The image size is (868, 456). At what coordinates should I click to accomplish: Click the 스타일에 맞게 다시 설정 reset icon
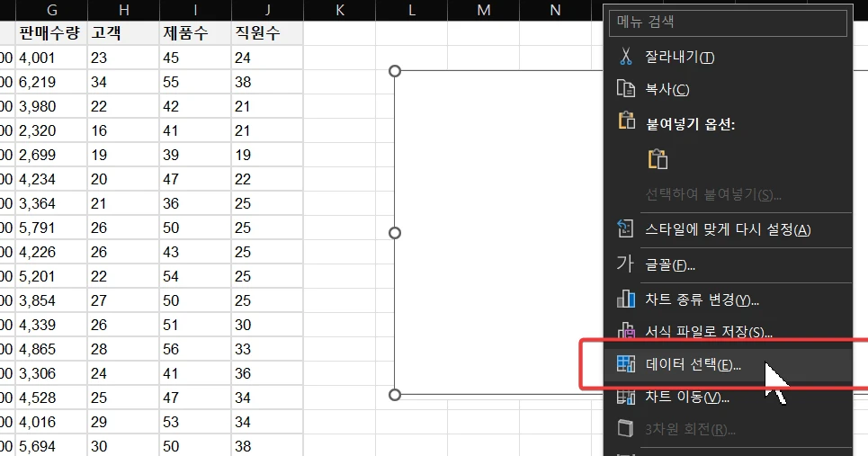click(x=626, y=229)
